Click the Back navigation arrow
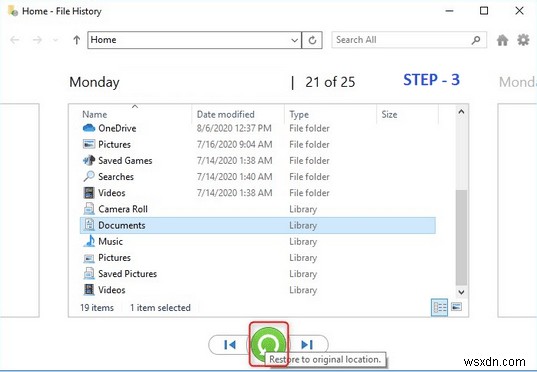The height and width of the screenshot is (372, 537). [x=15, y=40]
